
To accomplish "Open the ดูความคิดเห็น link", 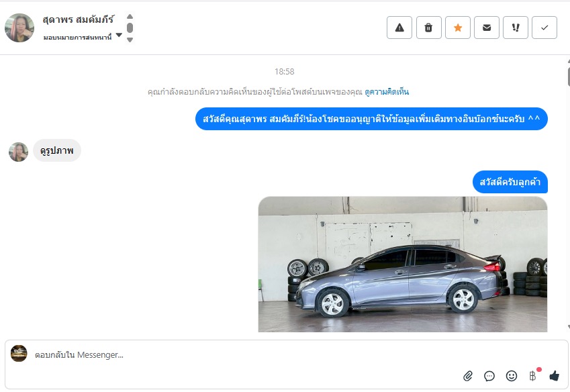I will pyautogui.click(x=387, y=91).
